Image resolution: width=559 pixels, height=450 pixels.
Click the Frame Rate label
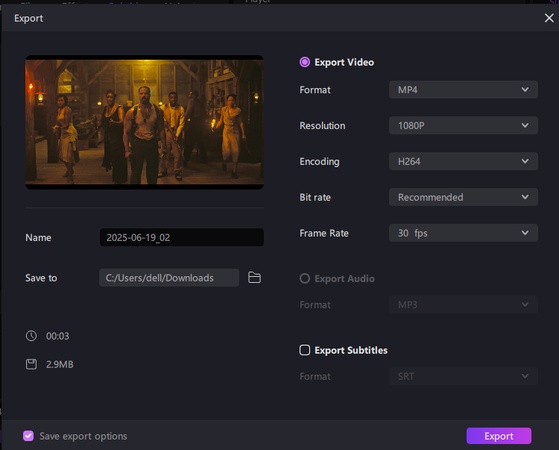pos(324,233)
